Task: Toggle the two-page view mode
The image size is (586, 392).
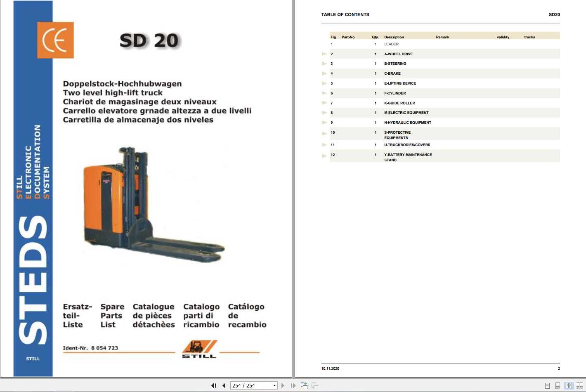Action: point(569,385)
